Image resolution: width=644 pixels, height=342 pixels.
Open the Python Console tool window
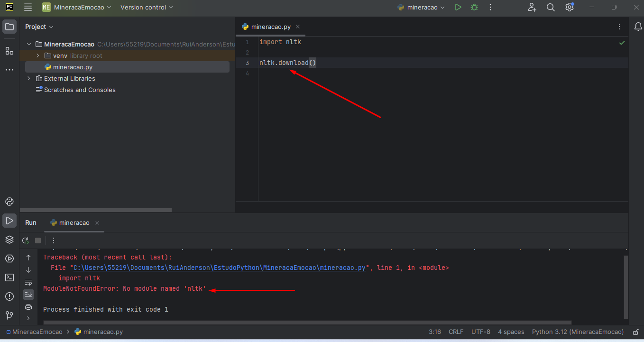(x=9, y=202)
